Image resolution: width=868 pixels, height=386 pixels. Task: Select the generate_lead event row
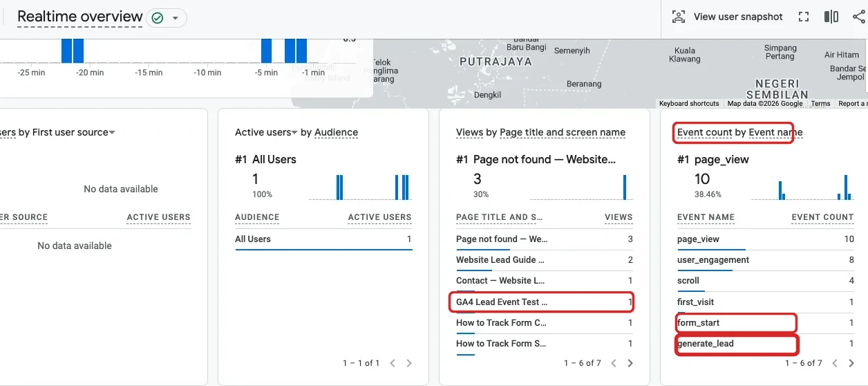766,343
